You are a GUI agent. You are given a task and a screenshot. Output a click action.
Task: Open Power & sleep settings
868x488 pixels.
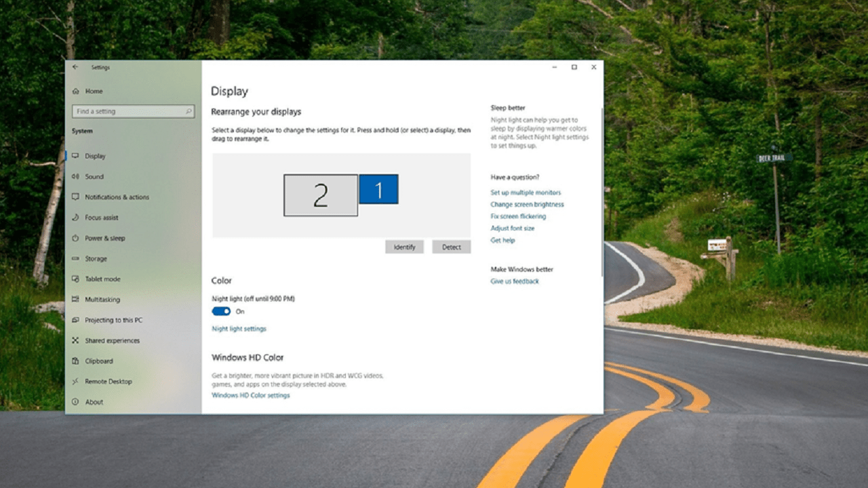click(x=105, y=238)
